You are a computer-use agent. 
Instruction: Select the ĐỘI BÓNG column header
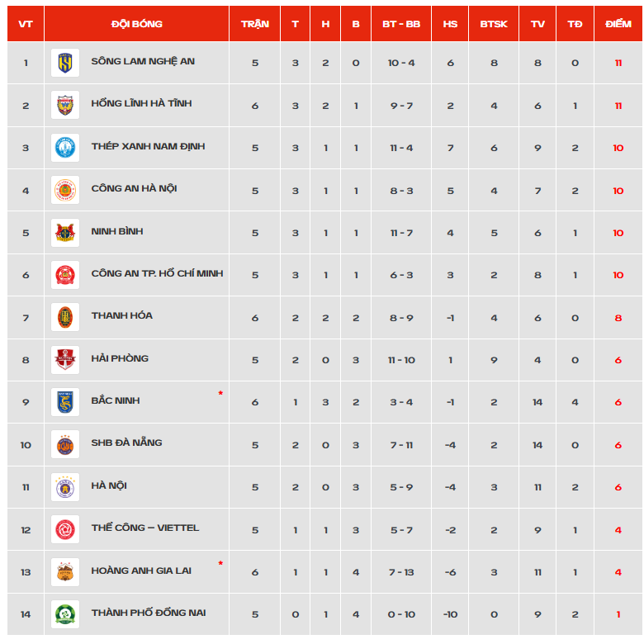point(136,24)
